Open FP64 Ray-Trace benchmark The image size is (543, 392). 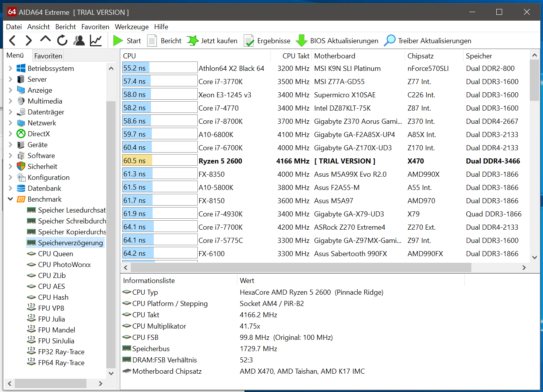click(x=56, y=362)
